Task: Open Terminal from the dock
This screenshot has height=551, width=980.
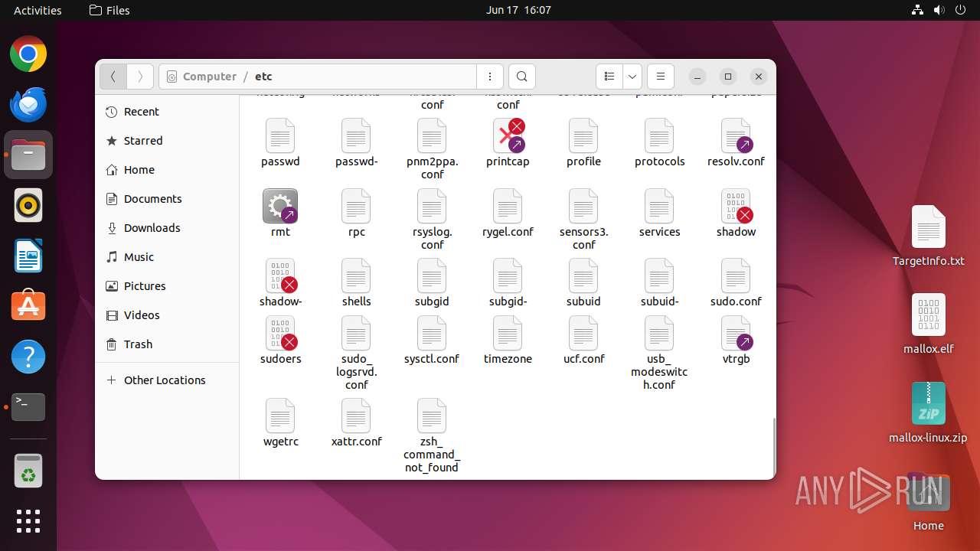Action: click(x=28, y=407)
